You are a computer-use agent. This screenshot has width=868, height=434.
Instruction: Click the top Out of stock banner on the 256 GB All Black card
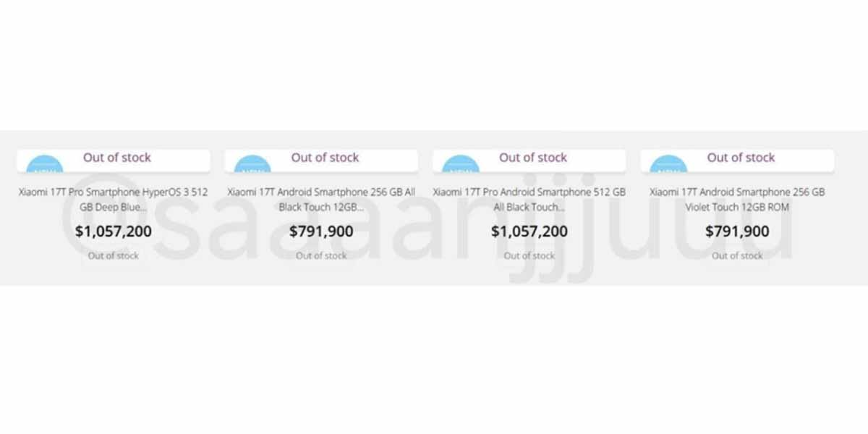click(325, 158)
